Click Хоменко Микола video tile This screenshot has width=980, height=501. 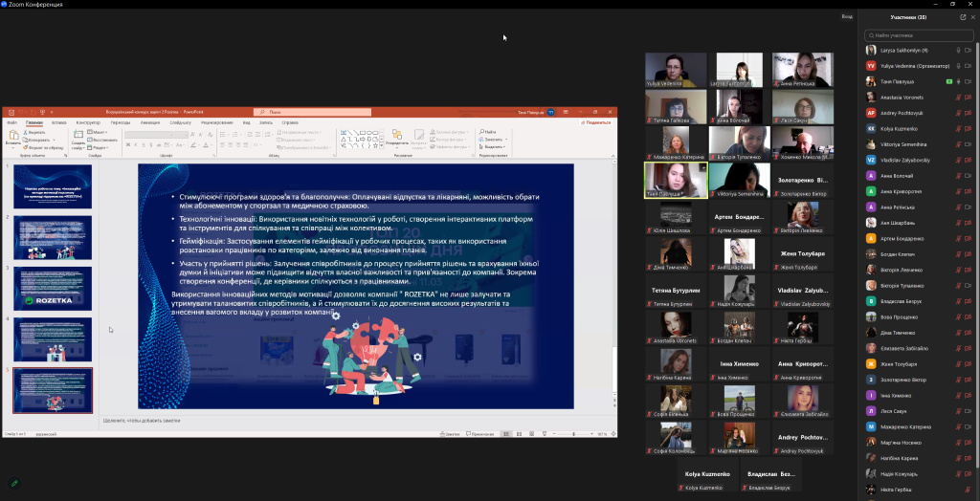point(803,143)
